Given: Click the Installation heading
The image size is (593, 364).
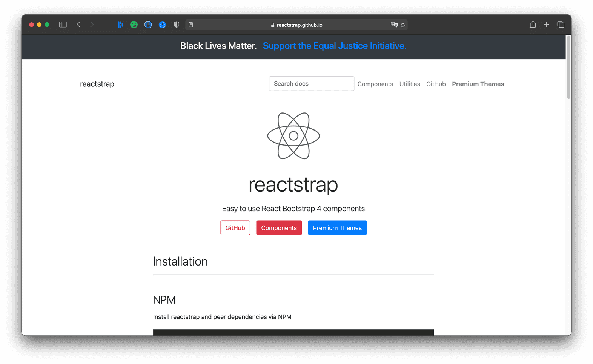Looking at the screenshot, I should [180, 261].
